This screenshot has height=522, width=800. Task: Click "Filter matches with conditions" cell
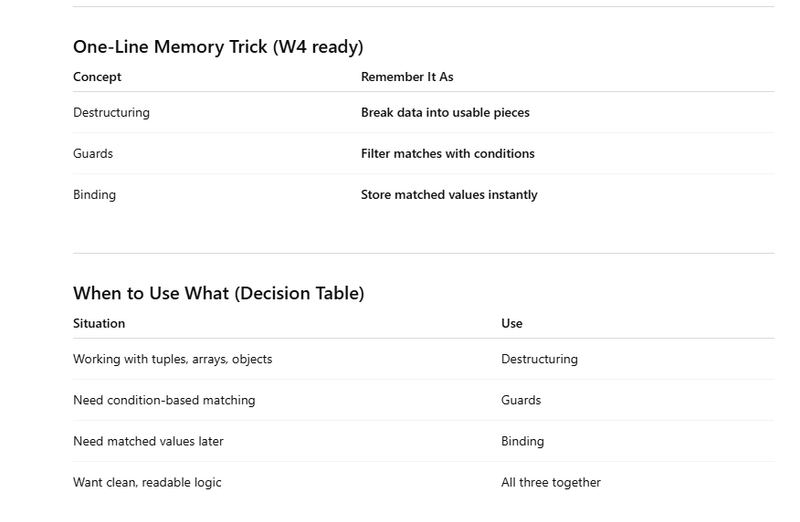click(x=447, y=154)
